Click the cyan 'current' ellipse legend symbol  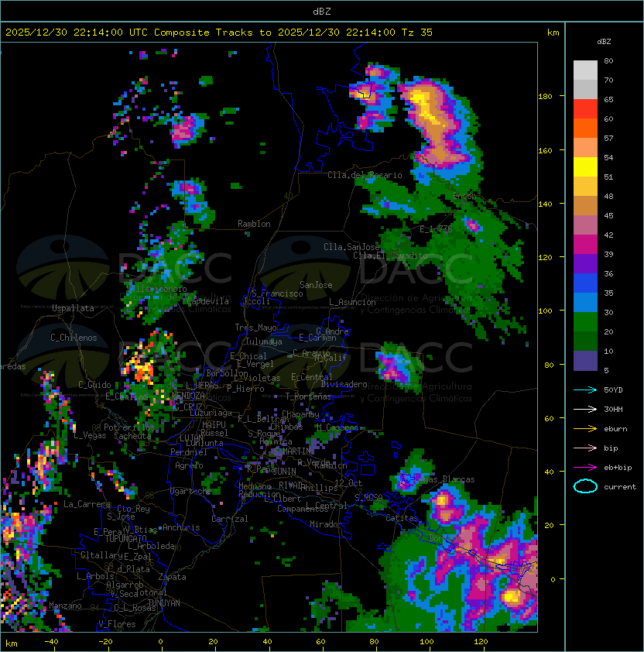point(585,486)
